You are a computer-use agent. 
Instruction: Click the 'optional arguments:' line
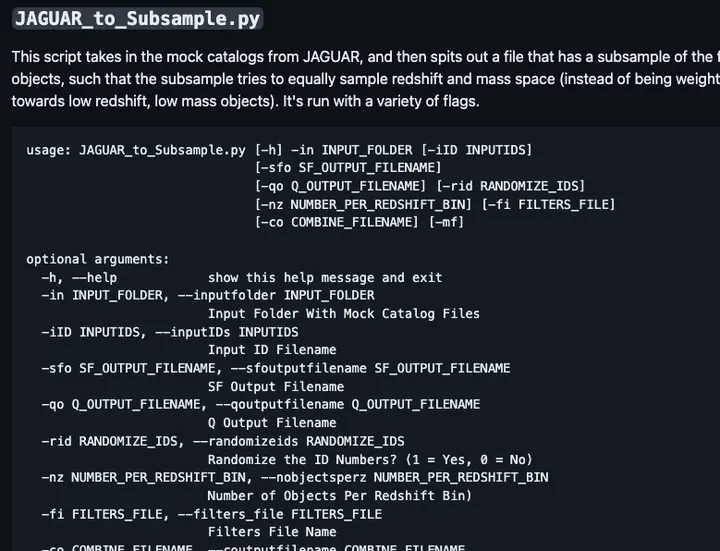coord(98,259)
